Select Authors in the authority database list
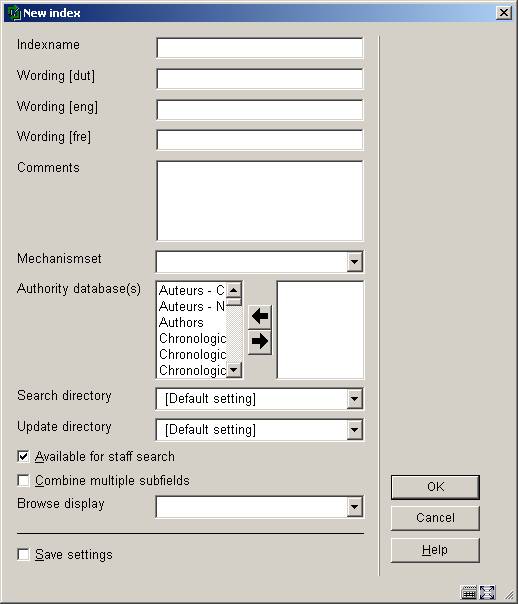 [x=181, y=322]
